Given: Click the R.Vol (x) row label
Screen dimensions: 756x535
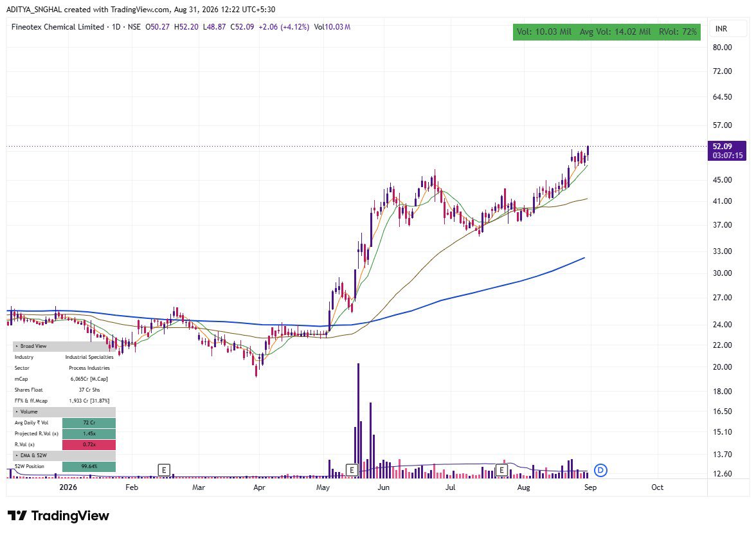Looking at the screenshot, I should click(x=24, y=445).
